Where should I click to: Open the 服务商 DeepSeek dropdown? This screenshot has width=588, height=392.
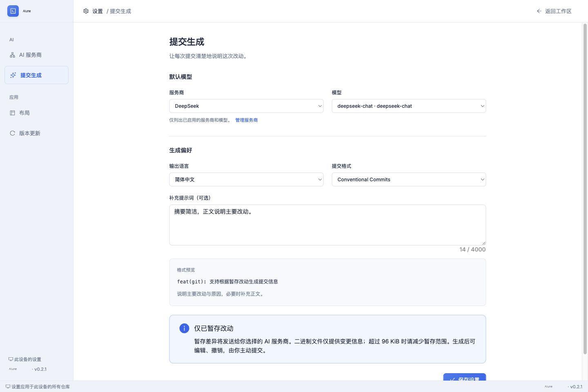(246, 106)
